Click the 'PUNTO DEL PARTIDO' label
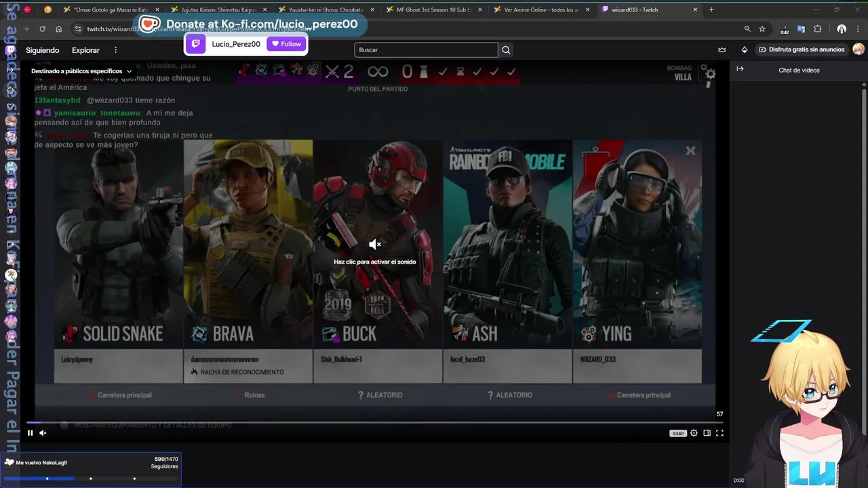868x488 pixels. (378, 89)
